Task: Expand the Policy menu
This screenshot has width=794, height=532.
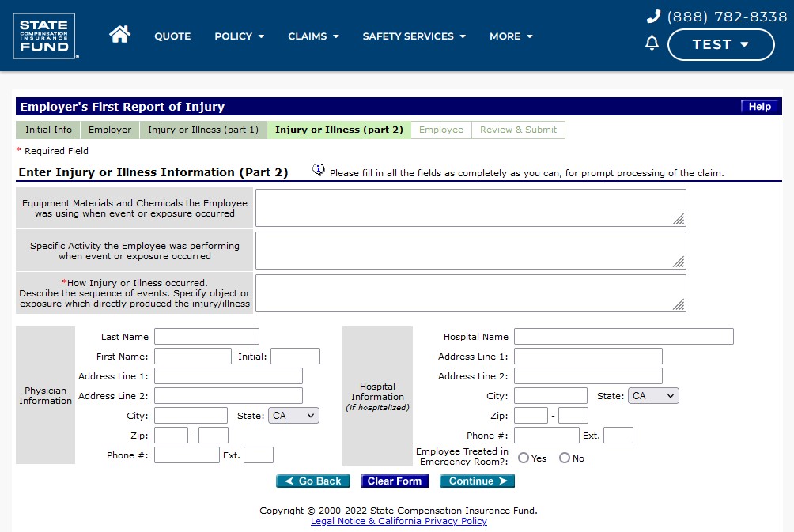Action: click(x=239, y=36)
